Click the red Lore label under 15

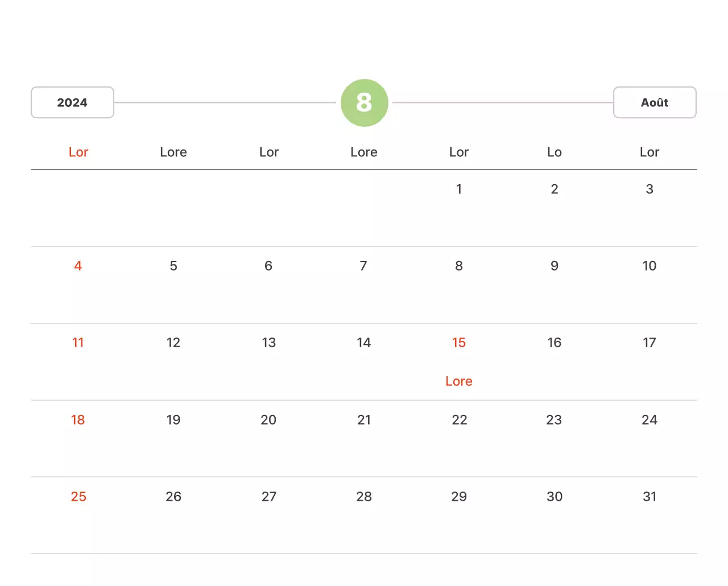coord(459,381)
